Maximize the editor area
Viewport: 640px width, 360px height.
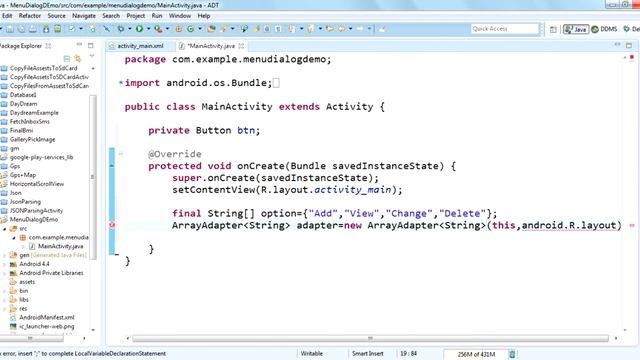click(629, 45)
